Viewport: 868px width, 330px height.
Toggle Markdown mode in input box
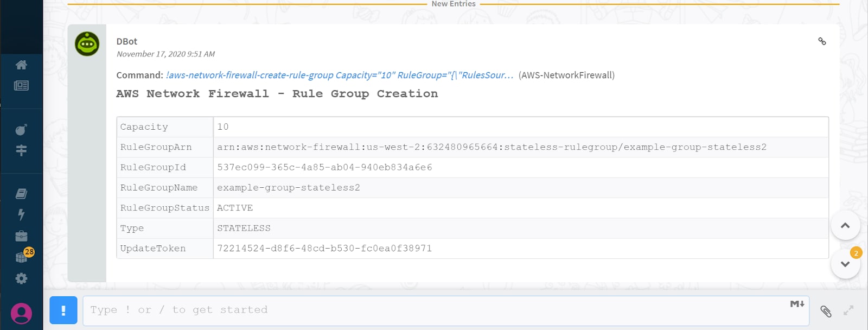pos(797,304)
